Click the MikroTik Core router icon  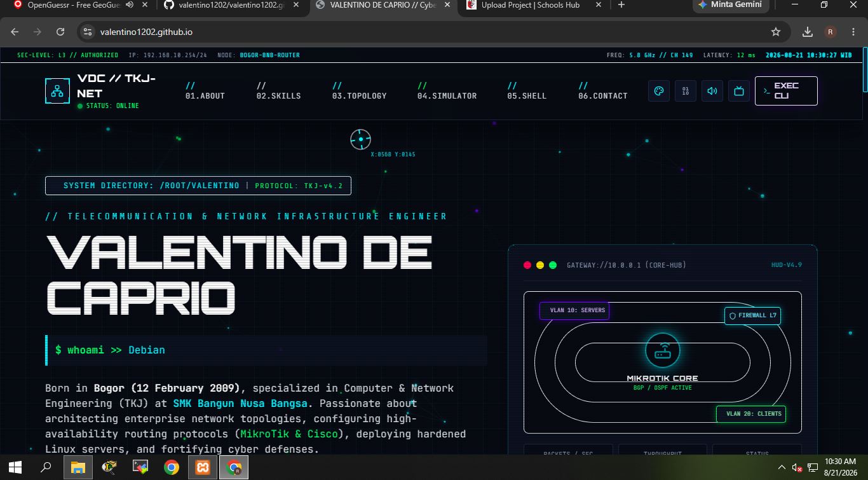pyautogui.click(x=663, y=350)
